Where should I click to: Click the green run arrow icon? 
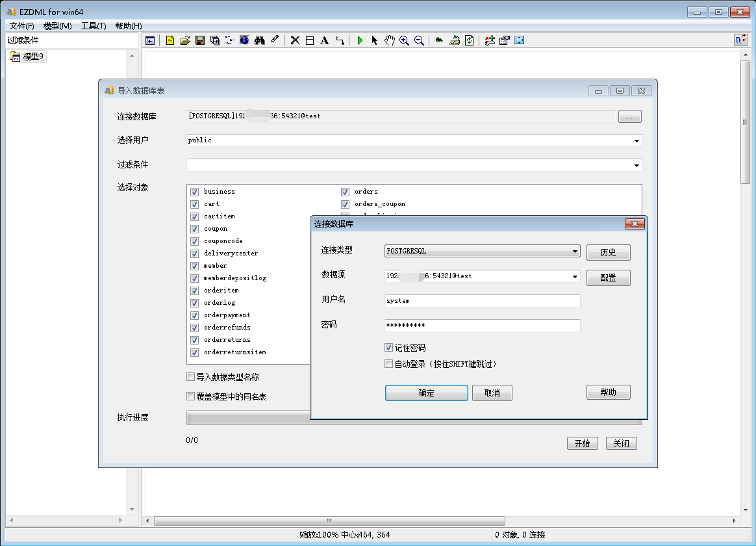pyautogui.click(x=360, y=40)
